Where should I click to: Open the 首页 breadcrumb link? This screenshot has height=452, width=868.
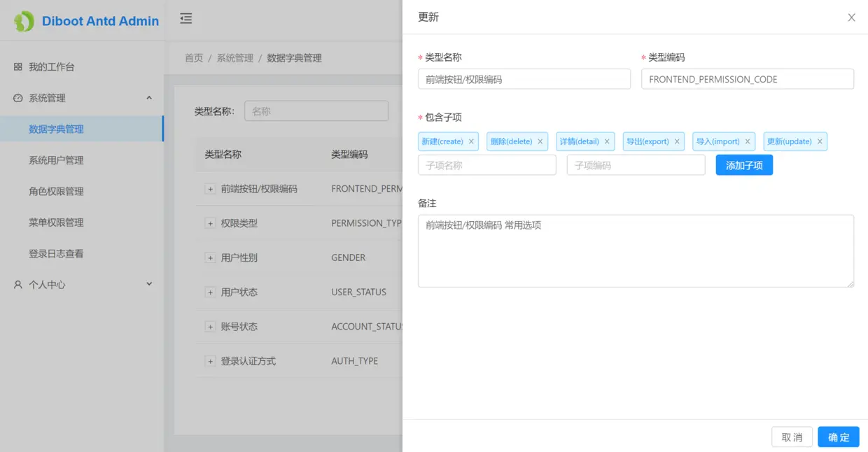point(193,58)
